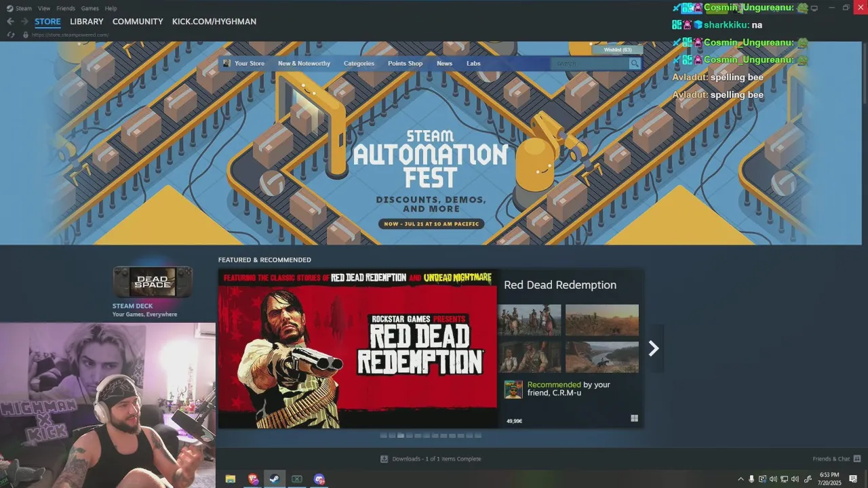Open the Brave browser taskbar icon
The width and height of the screenshot is (868, 488).
[x=253, y=479]
